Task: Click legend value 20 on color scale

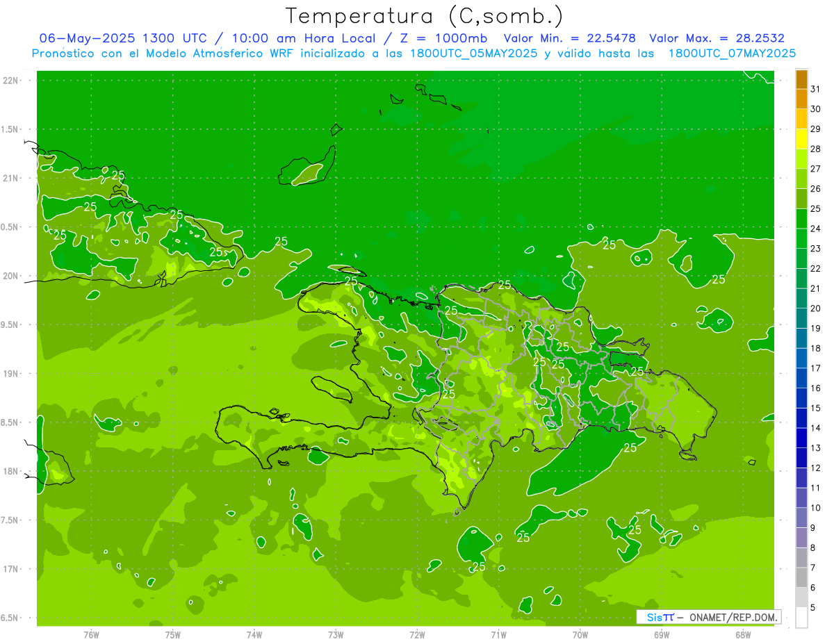Action: [x=816, y=308]
